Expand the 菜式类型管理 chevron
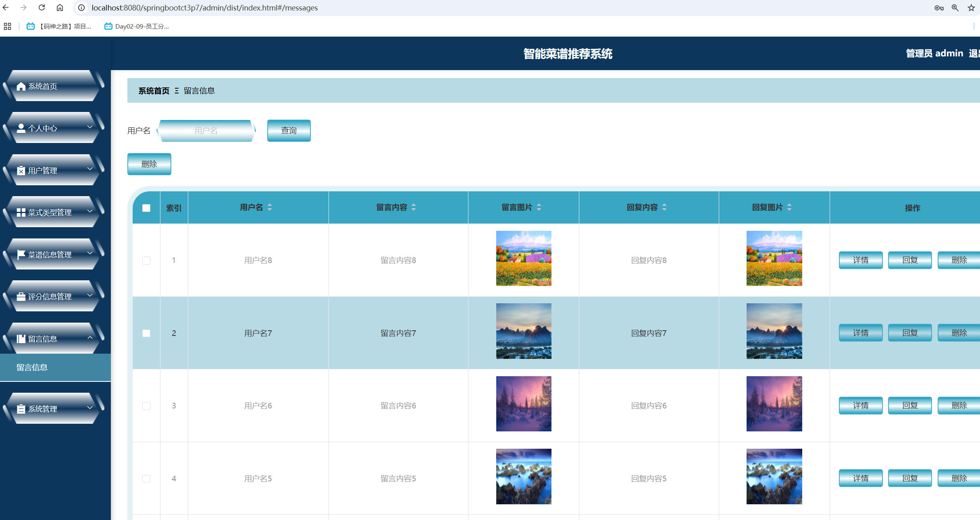980x520 pixels. pyautogui.click(x=90, y=211)
